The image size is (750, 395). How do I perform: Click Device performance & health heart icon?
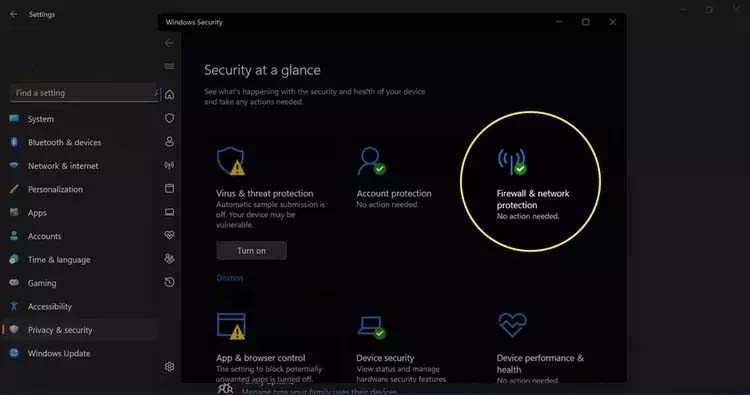pos(512,325)
